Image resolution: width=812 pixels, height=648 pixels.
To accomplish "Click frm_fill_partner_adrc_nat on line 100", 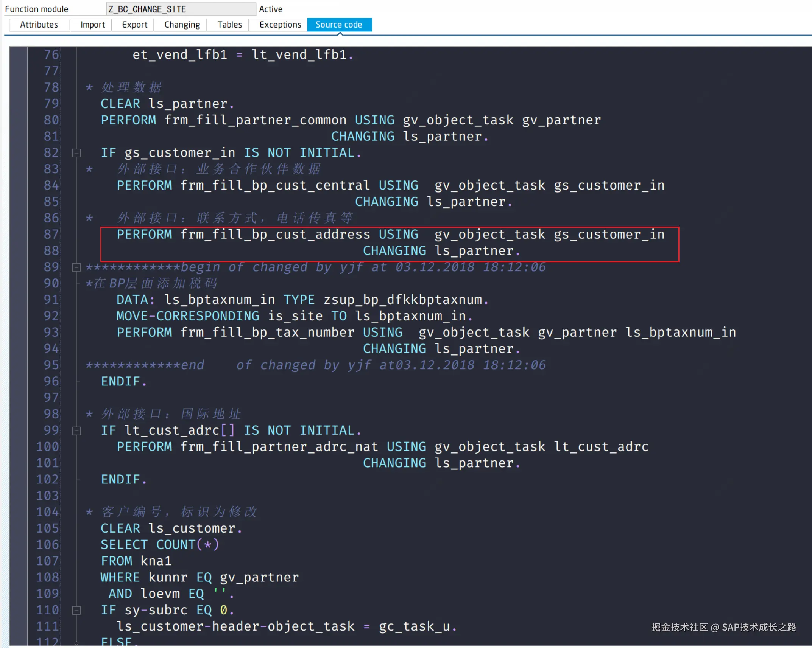I will pyautogui.click(x=279, y=446).
